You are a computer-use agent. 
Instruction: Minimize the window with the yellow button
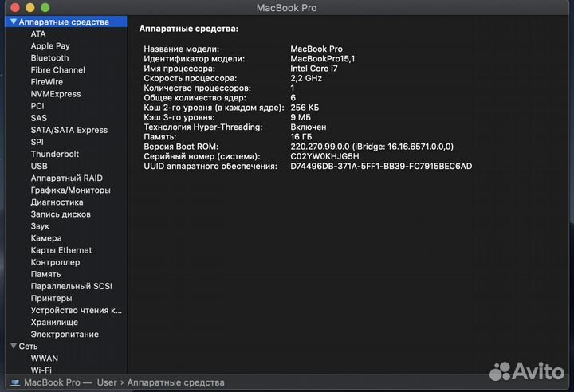[30, 7]
